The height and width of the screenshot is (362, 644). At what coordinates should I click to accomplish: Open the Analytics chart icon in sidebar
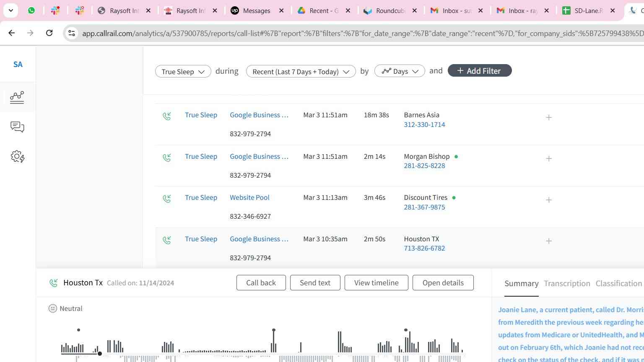tap(17, 97)
